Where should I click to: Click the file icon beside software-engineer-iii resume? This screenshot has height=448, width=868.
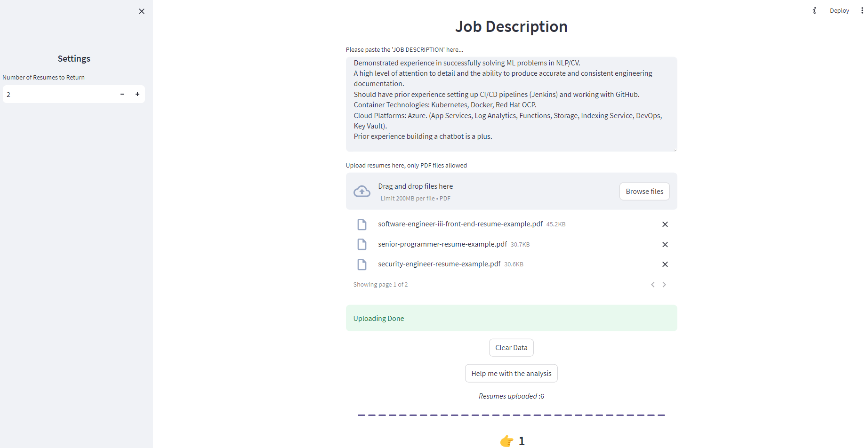tap(362, 224)
